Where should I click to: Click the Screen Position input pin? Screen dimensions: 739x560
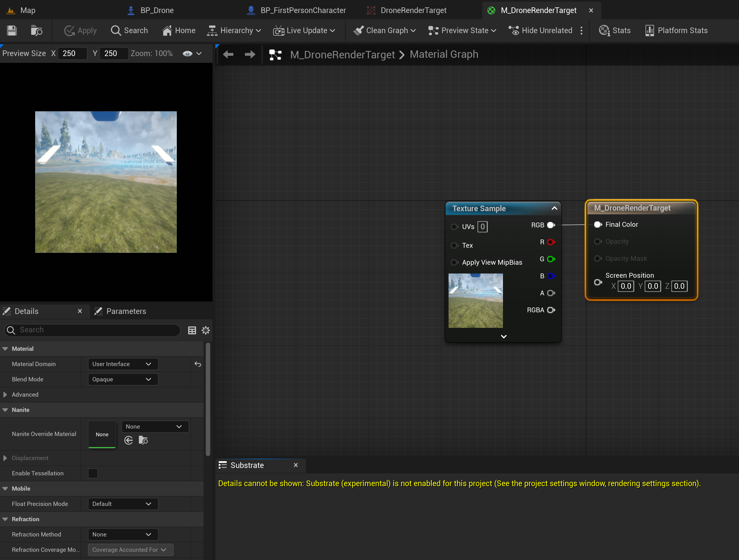coord(598,282)
